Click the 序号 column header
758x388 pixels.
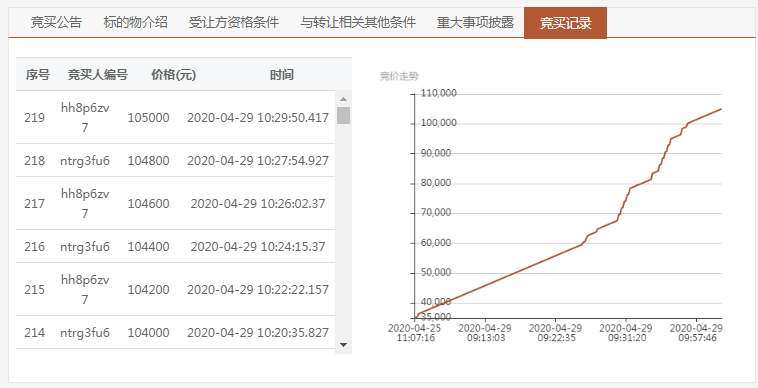pyautogui.click(x=38, y=75)
